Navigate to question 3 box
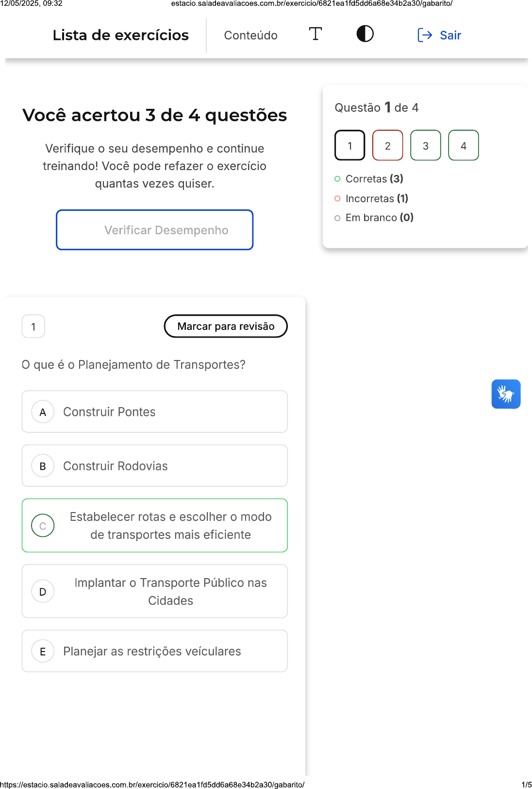The image size is (532, 789). (425, 145)
